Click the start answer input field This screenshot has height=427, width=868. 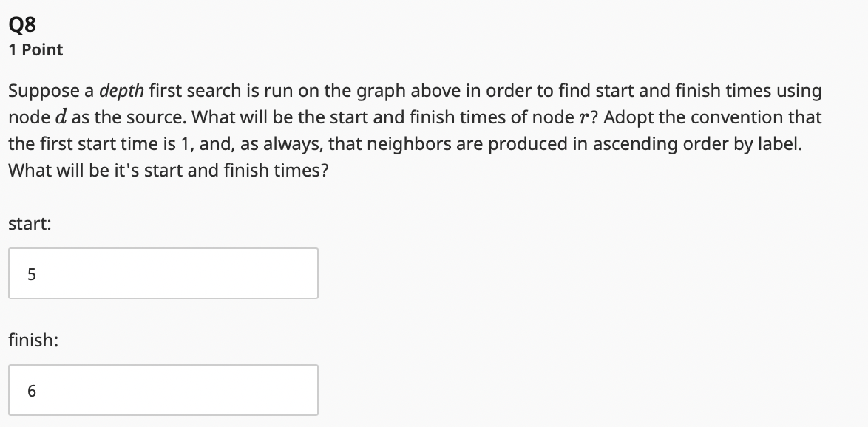coord(163,273)
